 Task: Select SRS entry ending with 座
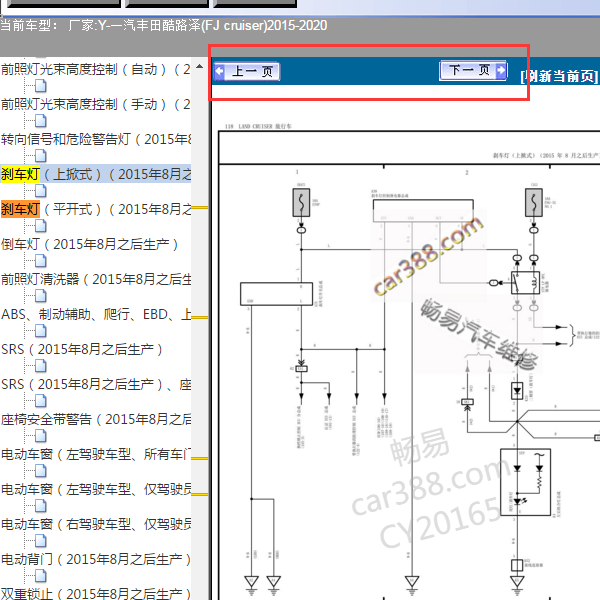coord(96,384)
